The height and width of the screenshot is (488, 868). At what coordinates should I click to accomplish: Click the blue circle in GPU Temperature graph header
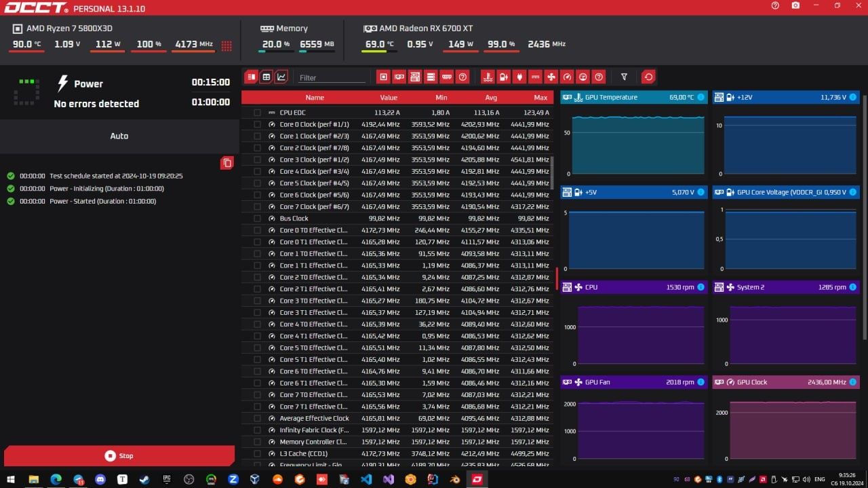(701, 97)
